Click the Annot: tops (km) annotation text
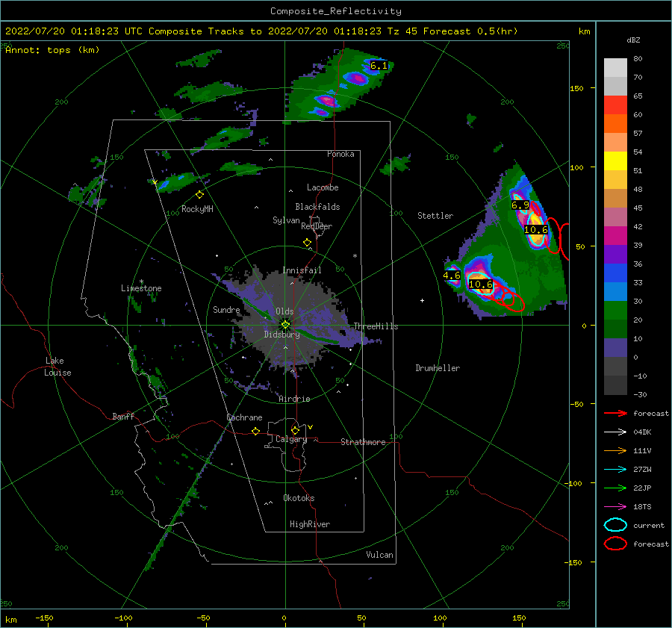 [x=52, y=50]
